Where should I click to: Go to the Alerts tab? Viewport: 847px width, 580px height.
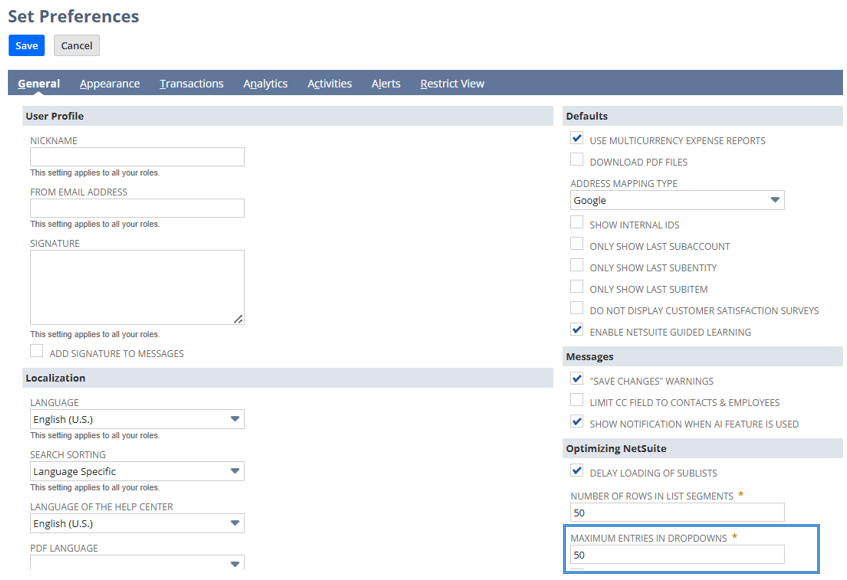[386, 84]
